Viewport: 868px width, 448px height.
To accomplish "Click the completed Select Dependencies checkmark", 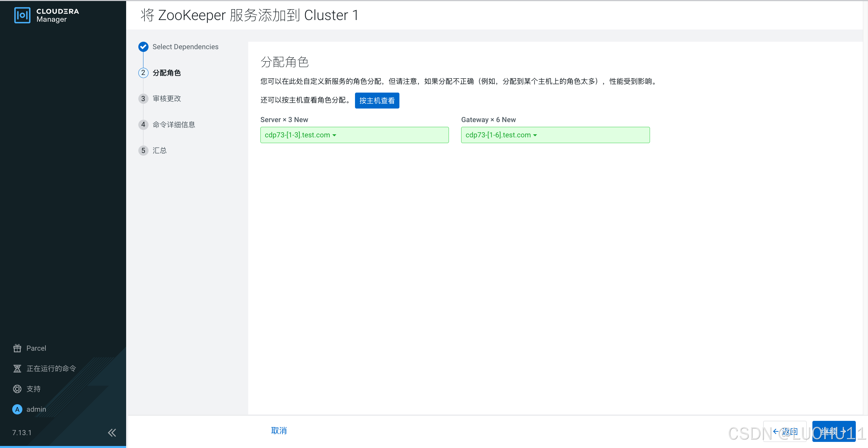I will coord(143,47).
